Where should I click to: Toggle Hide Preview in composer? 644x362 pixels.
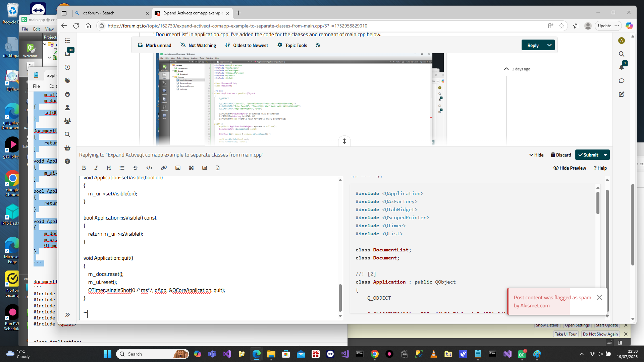pos(570,168)
